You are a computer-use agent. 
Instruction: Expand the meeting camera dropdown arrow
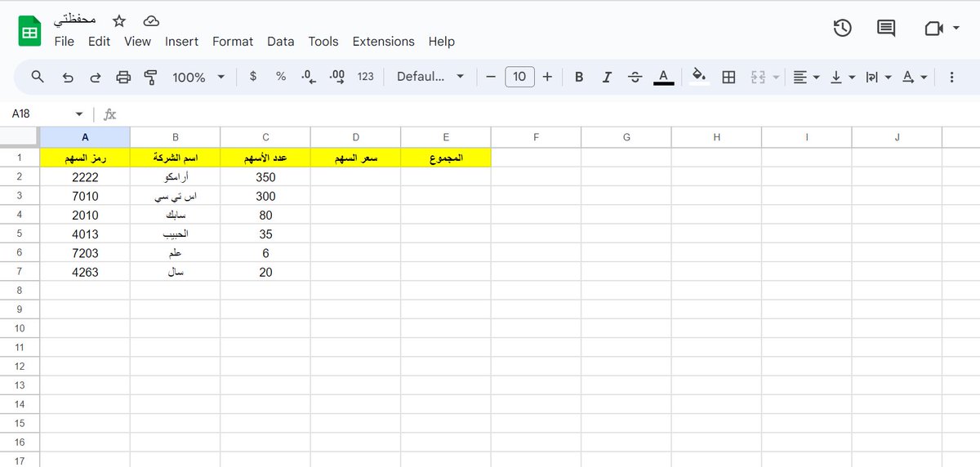tap(956, 29)
